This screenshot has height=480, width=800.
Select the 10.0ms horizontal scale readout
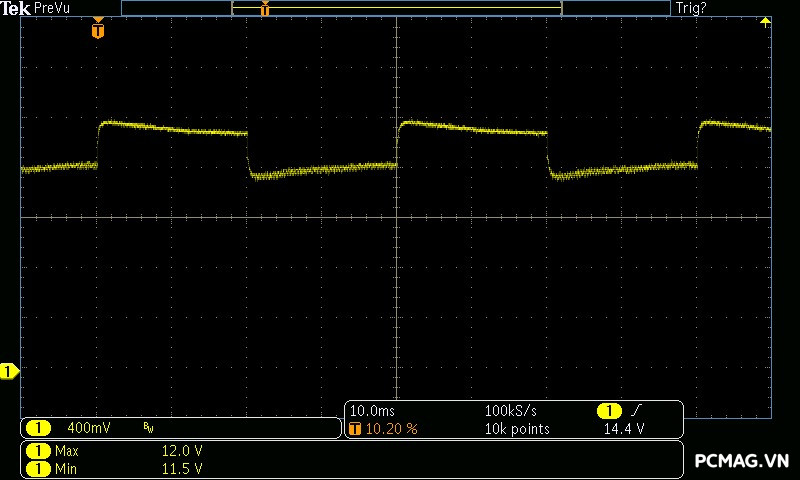(371, 411)
